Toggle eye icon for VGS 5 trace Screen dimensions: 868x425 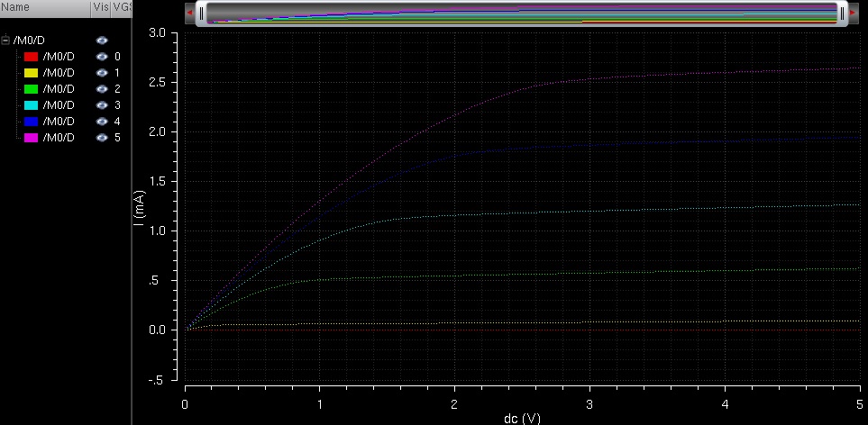click(x=102, y=138)
